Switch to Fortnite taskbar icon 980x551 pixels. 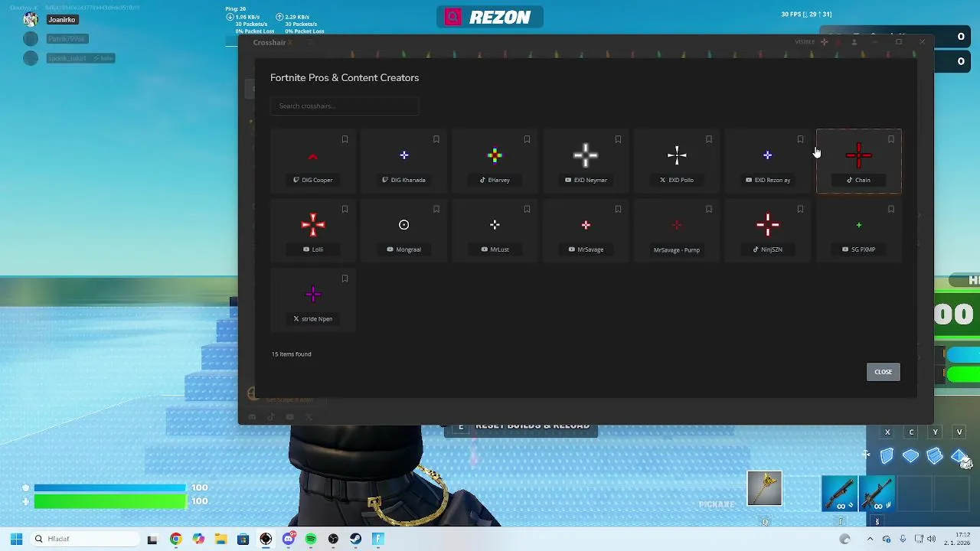point(377,539)
